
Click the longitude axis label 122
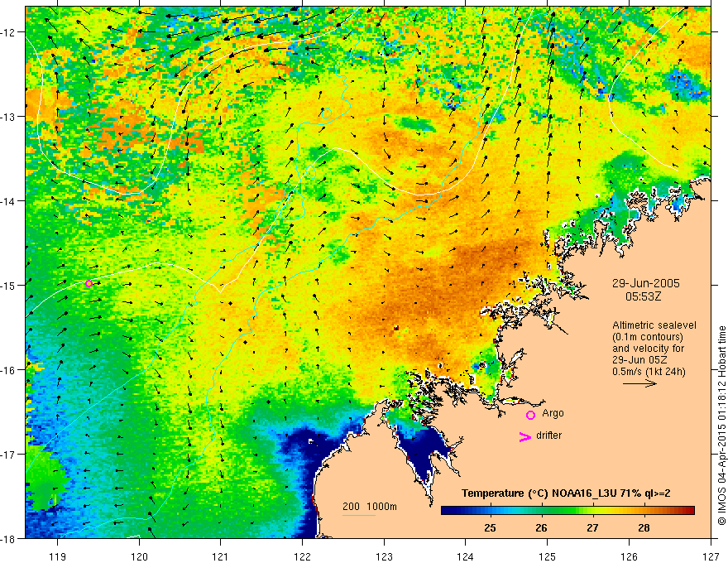coord(302,556)
